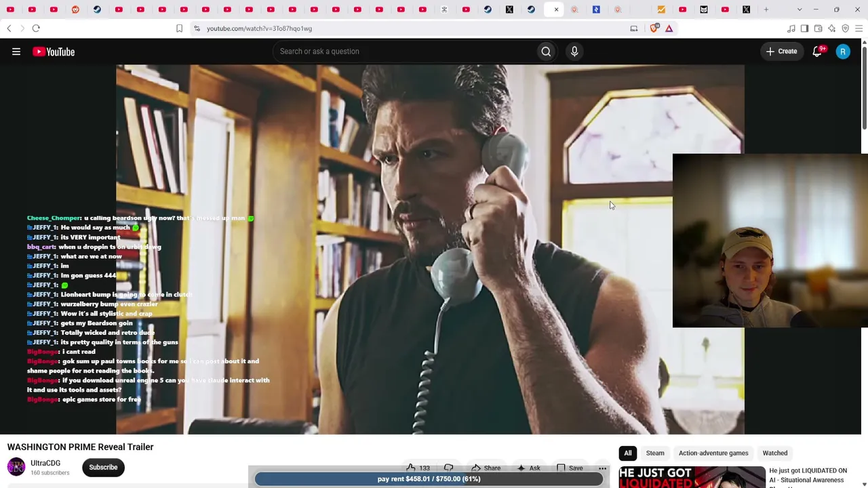Open the Brave Shields lion icon
The width and height of the screenshot is (868, 488).
tap(654, 28)
